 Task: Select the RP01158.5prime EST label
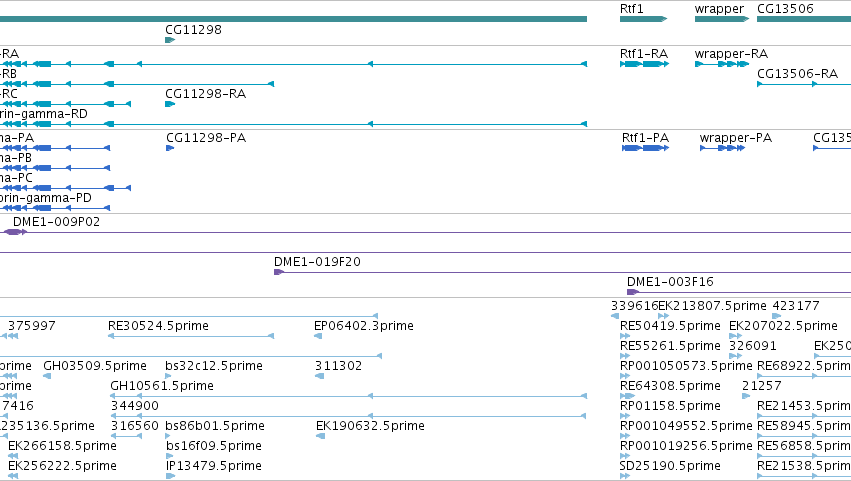coord(670,407)
